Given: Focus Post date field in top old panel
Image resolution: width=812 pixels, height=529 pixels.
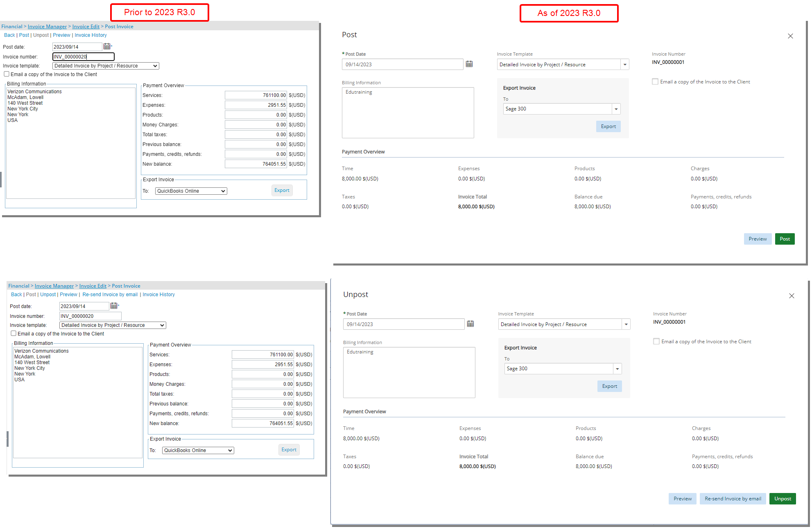Looking at the screenshot, I should click(77, 47).
